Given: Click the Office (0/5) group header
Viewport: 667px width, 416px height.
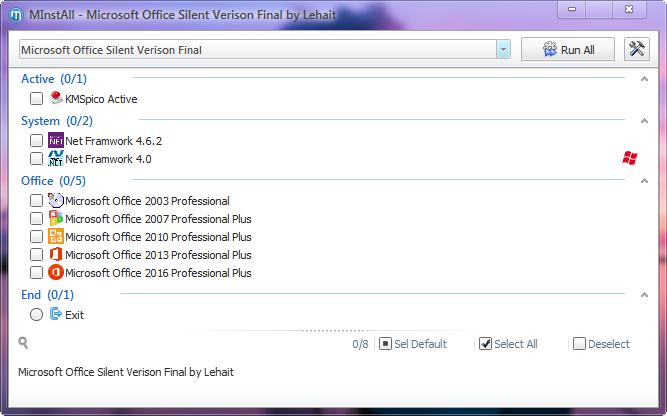Looking at the screenshot, I should [x=54, y=181].
